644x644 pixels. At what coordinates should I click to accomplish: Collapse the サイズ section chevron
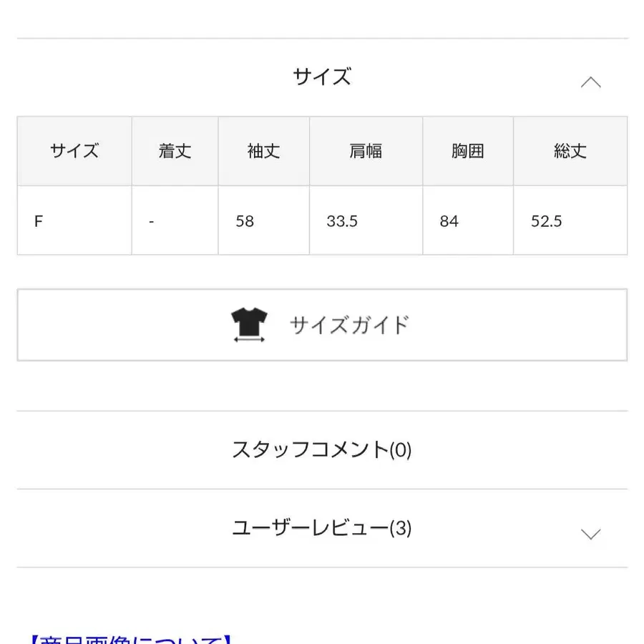pos(590,82)
